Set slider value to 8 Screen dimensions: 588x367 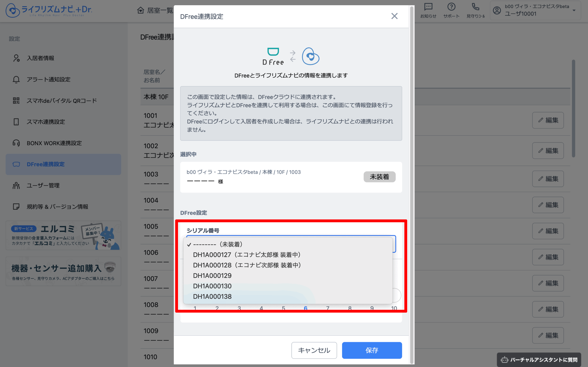coord(350,308)
